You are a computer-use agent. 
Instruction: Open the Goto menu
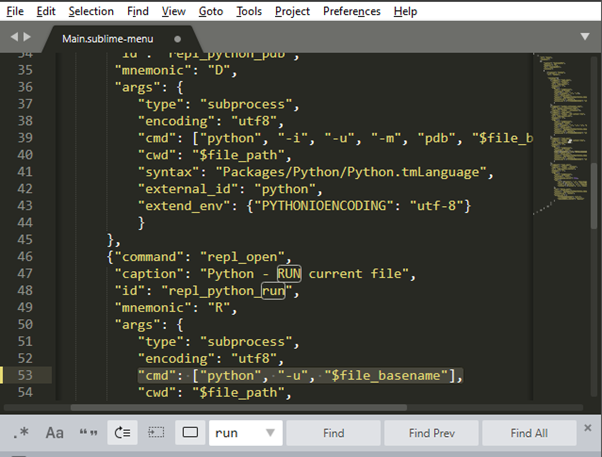tap(211, 11)
